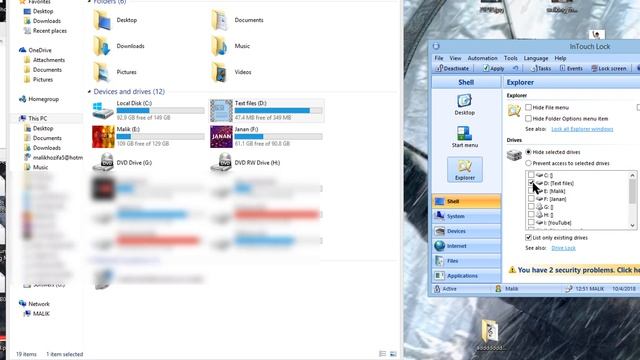Switch to the Internet category

(467, 246)
